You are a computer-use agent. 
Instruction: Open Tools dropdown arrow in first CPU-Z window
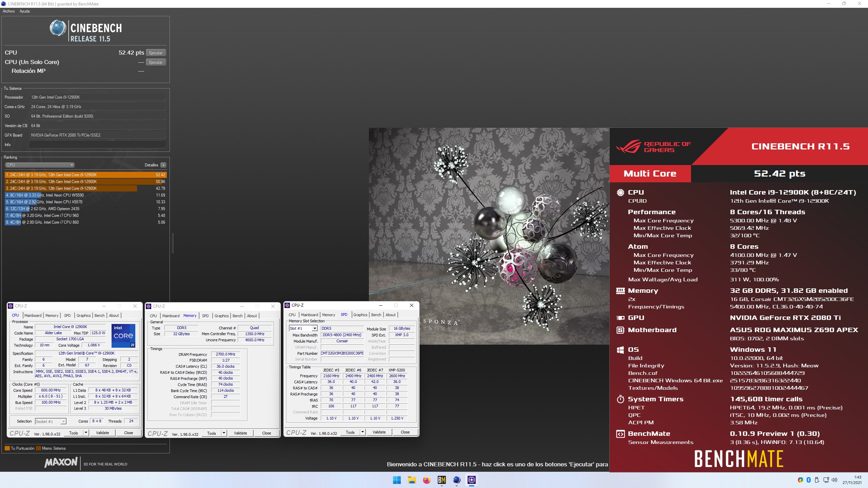pos(86,433)
